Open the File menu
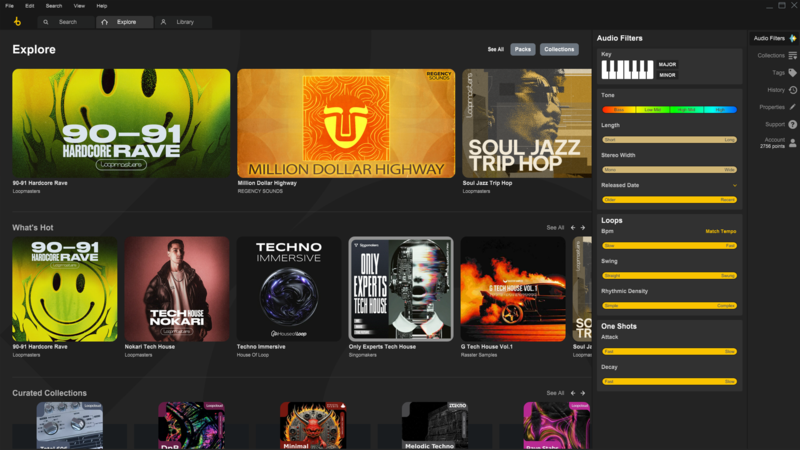Image resolution: width=800 pixels, height=450 pixels. (x=9, y=6)
